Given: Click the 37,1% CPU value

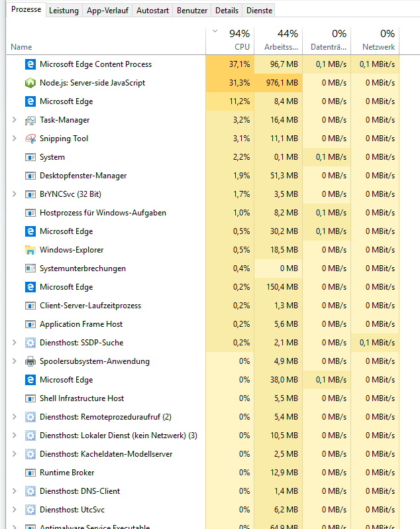Looking at the screenshot, I should pos(239,64).
